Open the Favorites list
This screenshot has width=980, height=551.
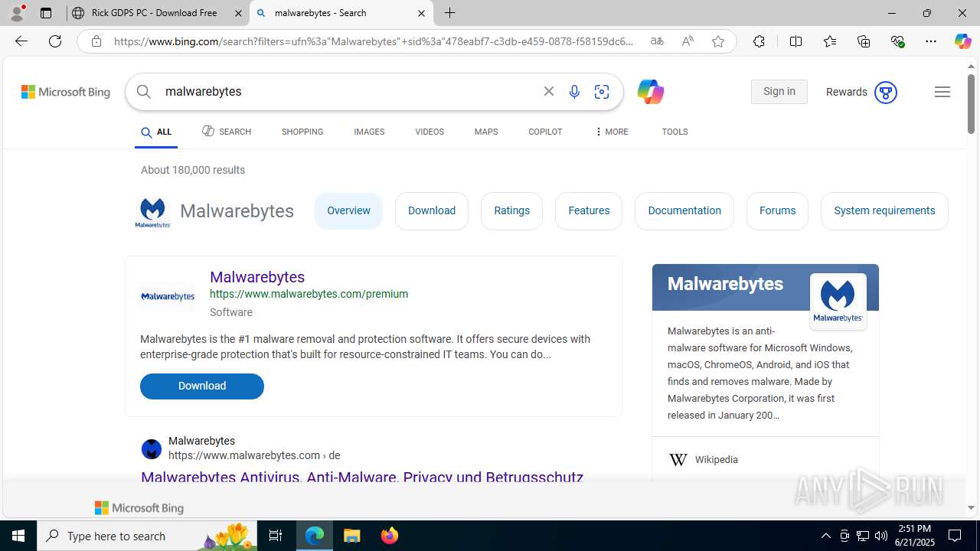tap(830, 41)
